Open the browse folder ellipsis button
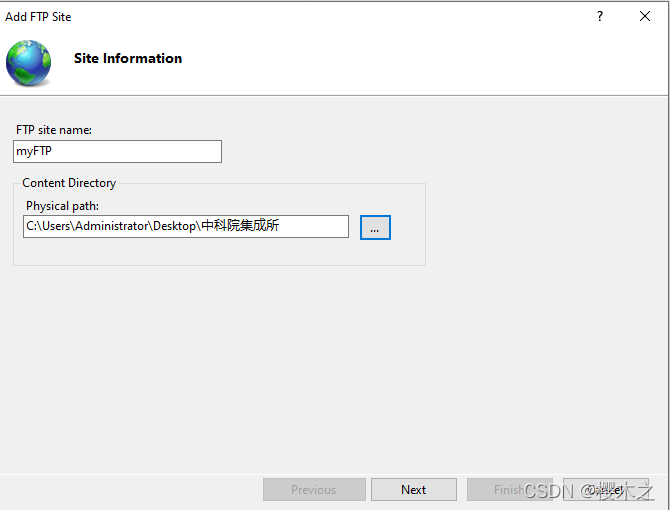Viewport: 670px width, 510px height. [x=375, y=227]
